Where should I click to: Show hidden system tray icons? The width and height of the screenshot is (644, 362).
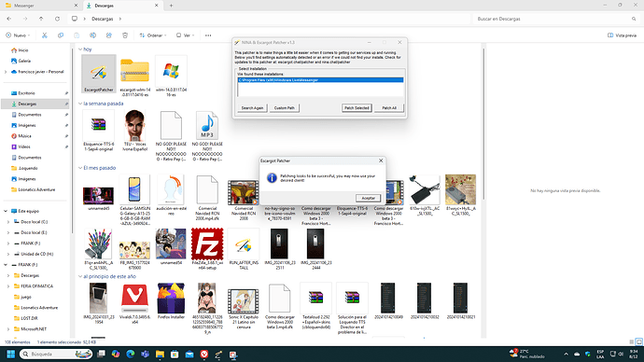(x=566, y=354)
